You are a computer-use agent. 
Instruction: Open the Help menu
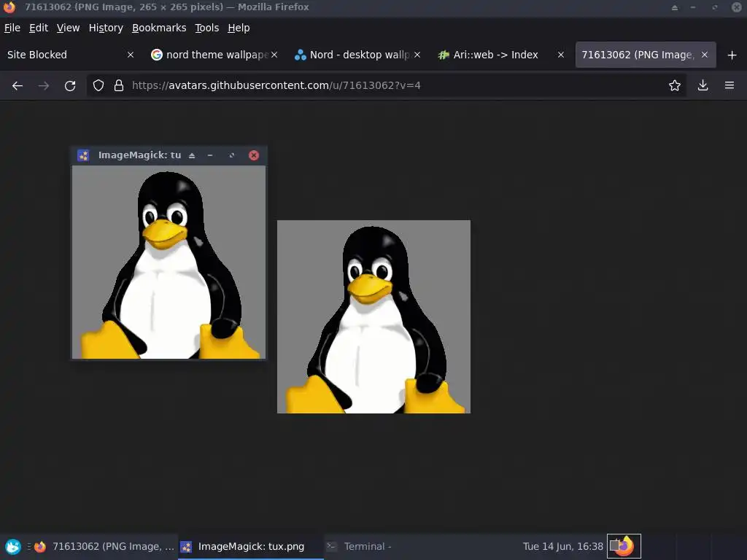(239, 28)
